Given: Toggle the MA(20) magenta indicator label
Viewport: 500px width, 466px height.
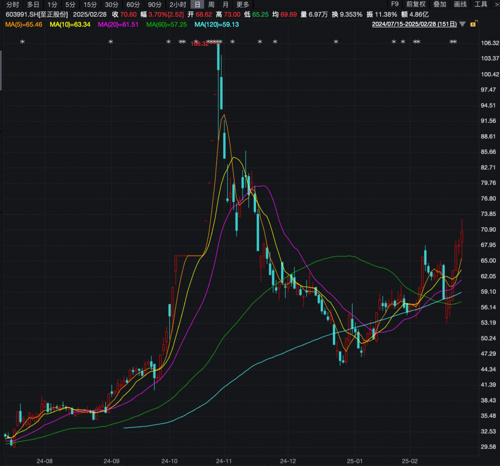Looking at the screenshot, I should point(118,24).
